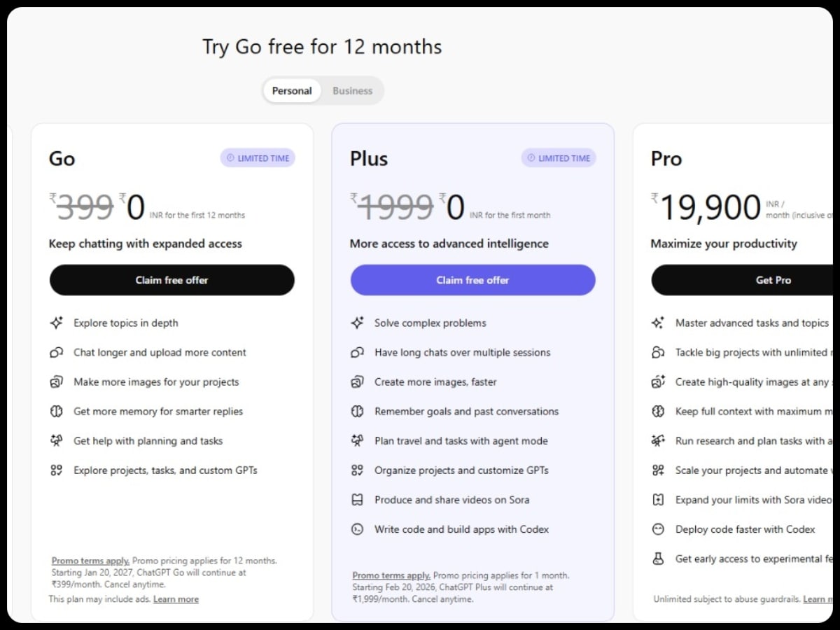Click flask icon beside early access to experimental
Screen dimensions: 840x630
[x=658, y=559]
